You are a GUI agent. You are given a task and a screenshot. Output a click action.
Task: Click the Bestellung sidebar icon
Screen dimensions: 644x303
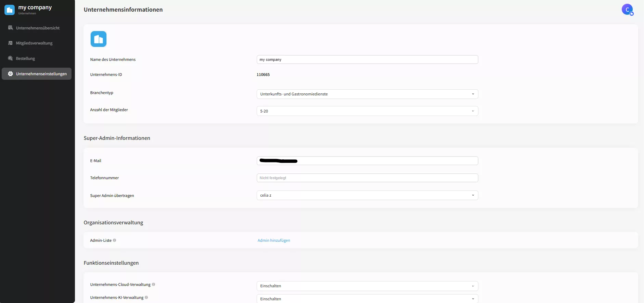click(10, 58)
